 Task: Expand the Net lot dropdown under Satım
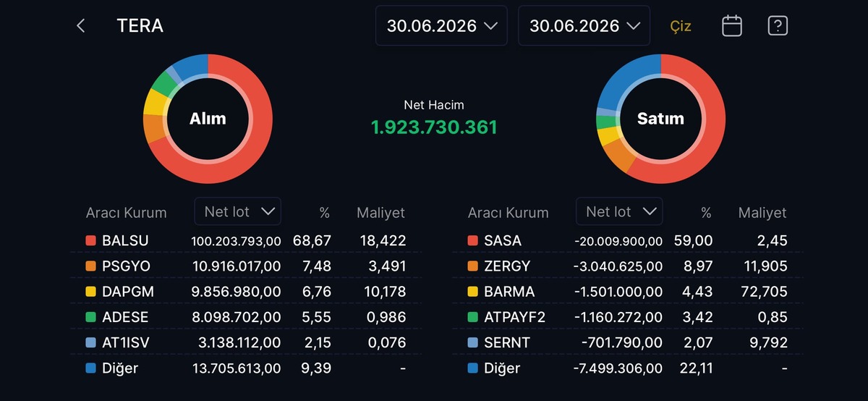619,211
